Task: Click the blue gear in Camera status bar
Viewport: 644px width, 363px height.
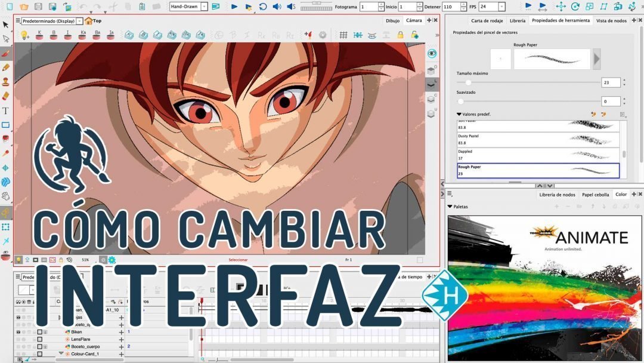Action: coord(112,260)
